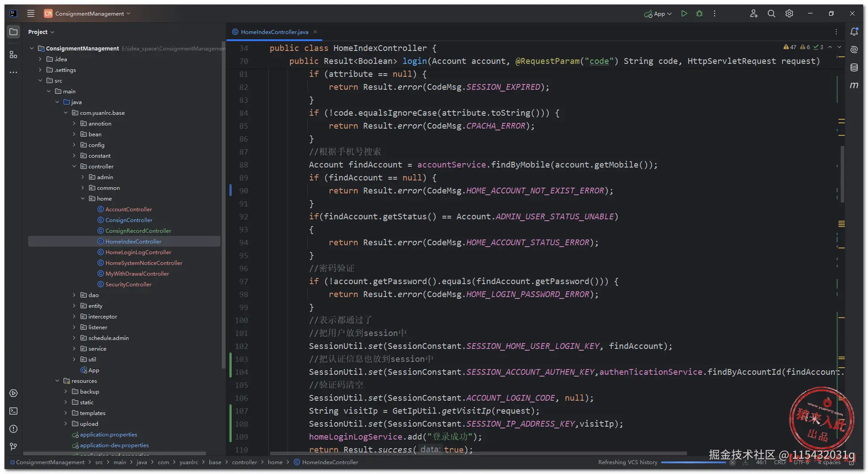Open Project view options dropdown
Image resolution: width=868 pixels, height=474 pixels.
[x=41, y=32]
